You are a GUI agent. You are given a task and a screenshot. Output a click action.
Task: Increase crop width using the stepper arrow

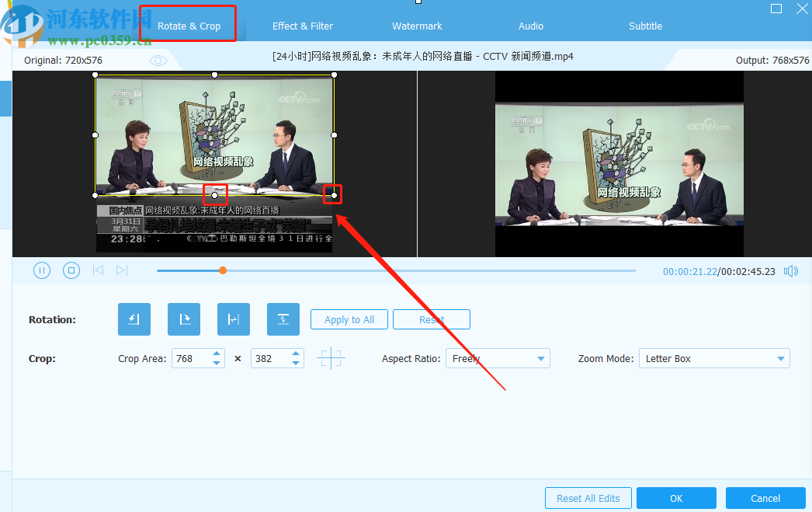click(217, 354)
